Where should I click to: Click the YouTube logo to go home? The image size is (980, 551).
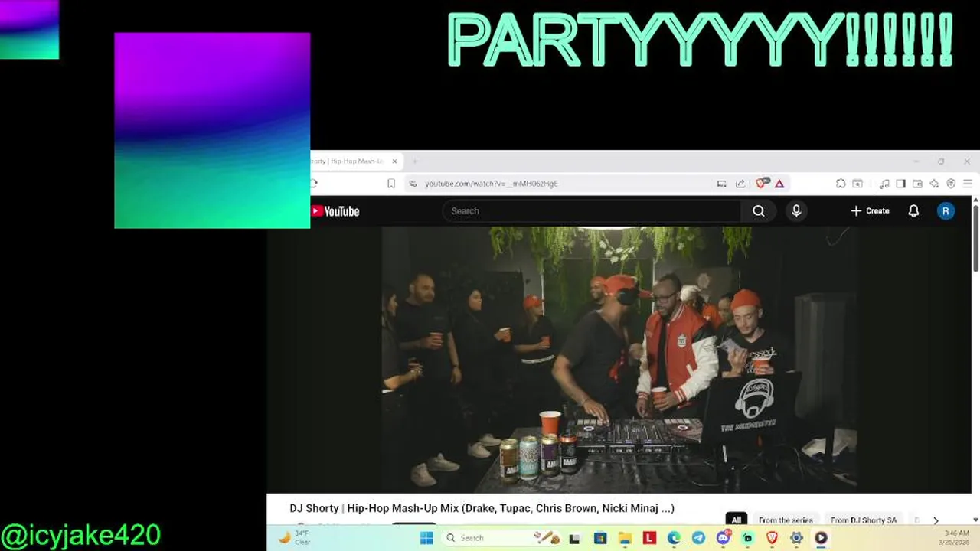(335, 211)
